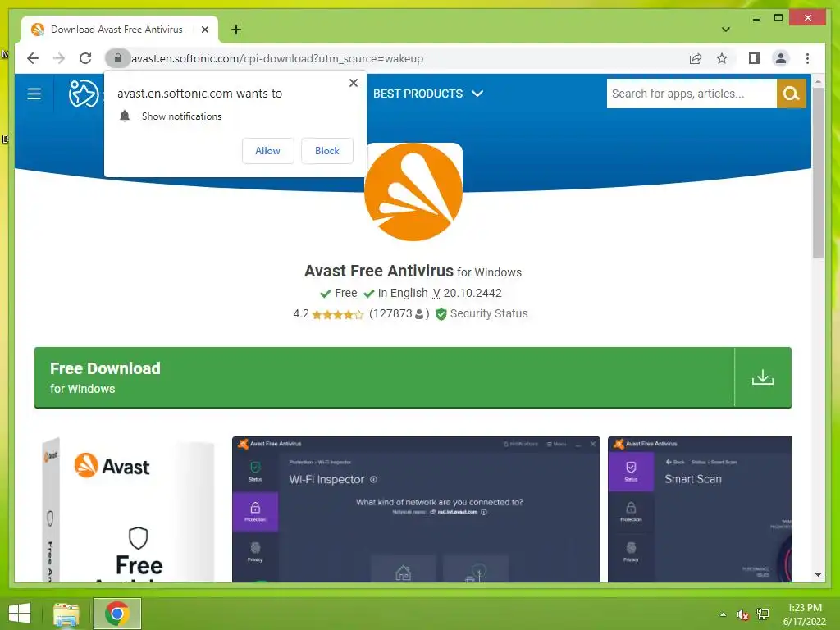
Task: Open Chrome three-dot menu
Action: pyautogui.click(x=807, y=58)
